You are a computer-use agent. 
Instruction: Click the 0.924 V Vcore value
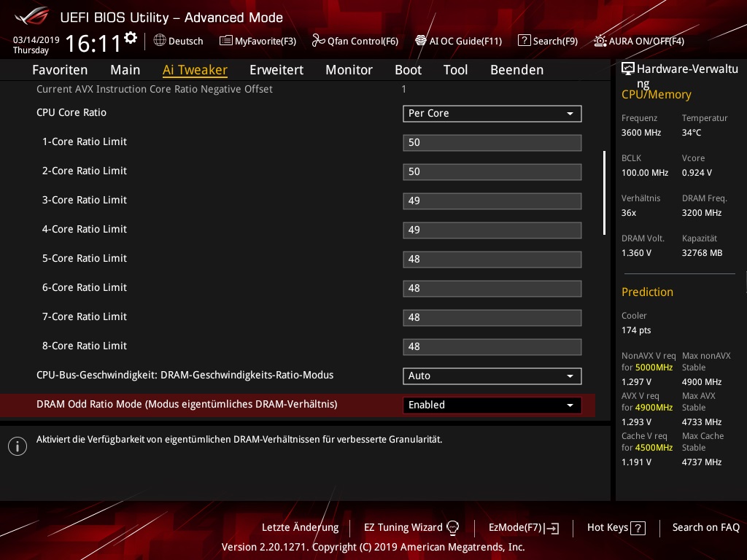(x=697, y=173)
